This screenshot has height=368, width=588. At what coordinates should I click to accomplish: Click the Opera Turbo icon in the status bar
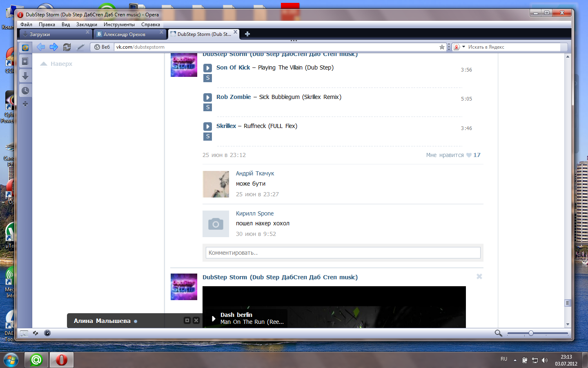47,333
